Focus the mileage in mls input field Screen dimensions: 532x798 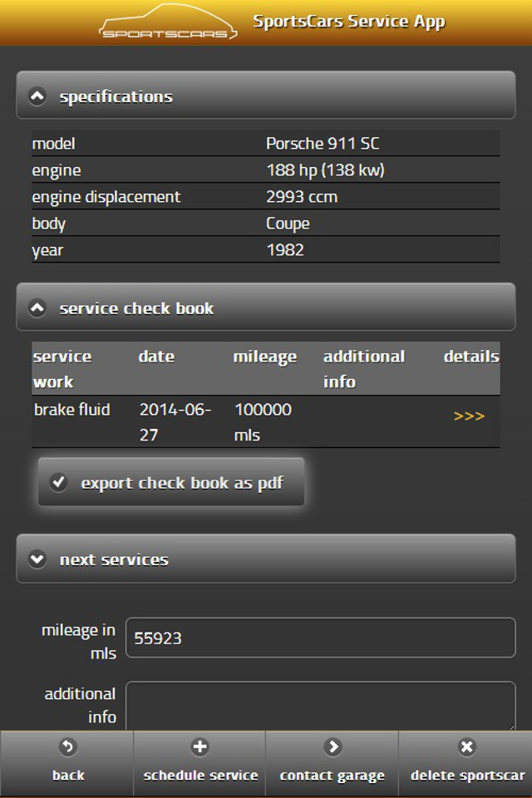coord(321,638)
